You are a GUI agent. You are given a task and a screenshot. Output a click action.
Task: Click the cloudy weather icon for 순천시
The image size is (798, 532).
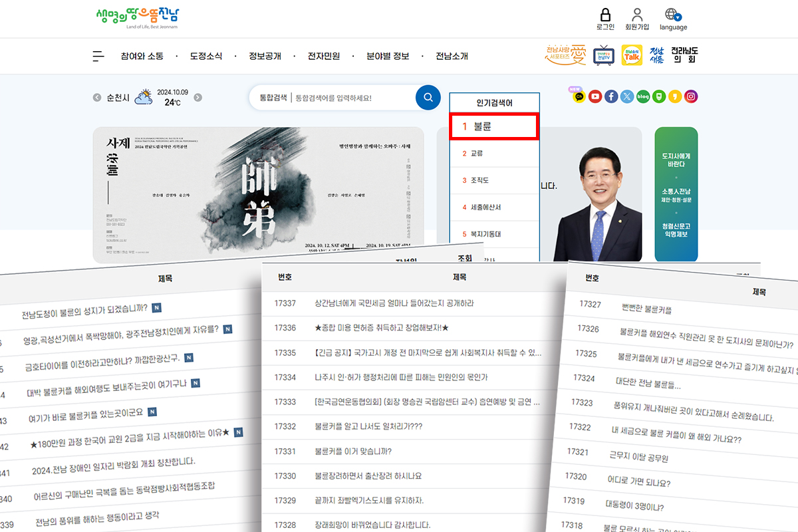pyautogui.click(x=143, y=98)
